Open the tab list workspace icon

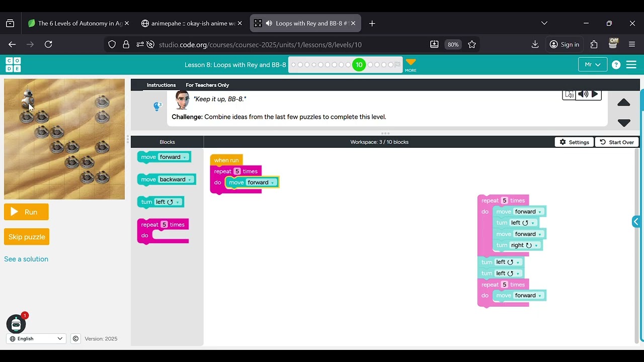coord(10,23)
